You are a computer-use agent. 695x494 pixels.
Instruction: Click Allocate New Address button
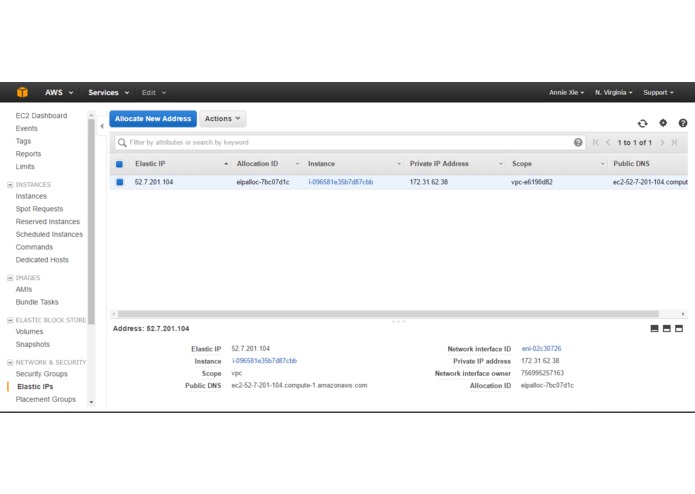click(x=153, y=119)
